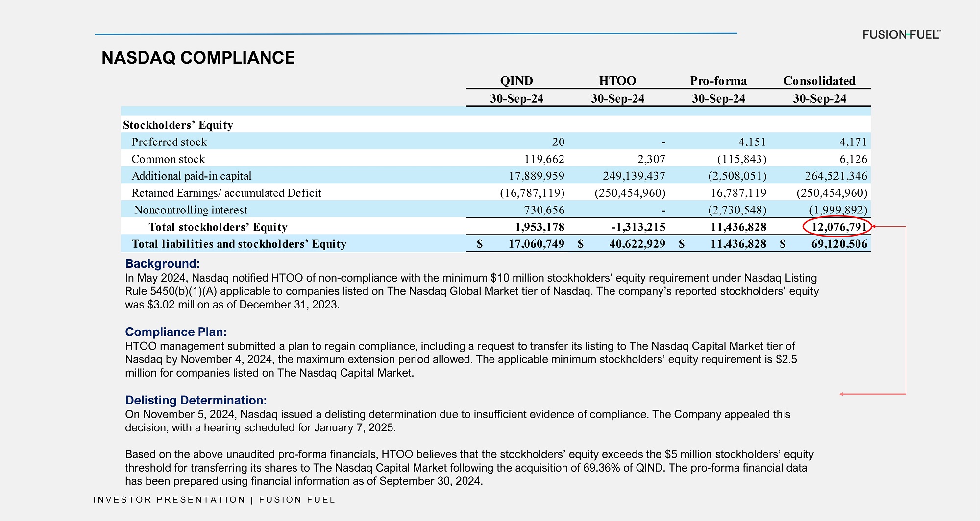Select the Additional paid-in capital row label
Image resolution: width=980 pixels, height=521 pixels.
191,176
